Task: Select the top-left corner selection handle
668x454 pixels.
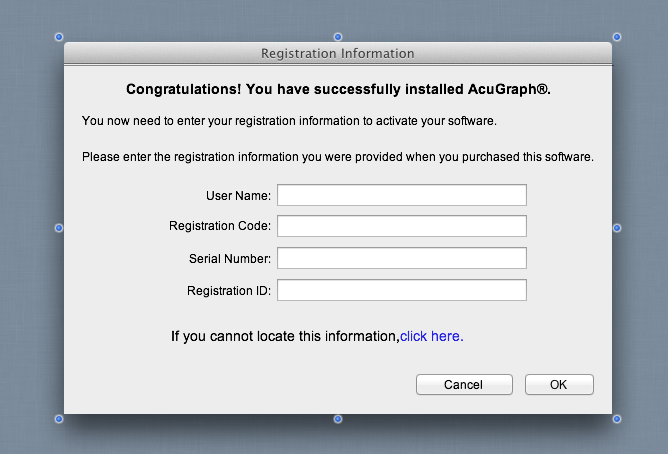Action: [59, 37]
